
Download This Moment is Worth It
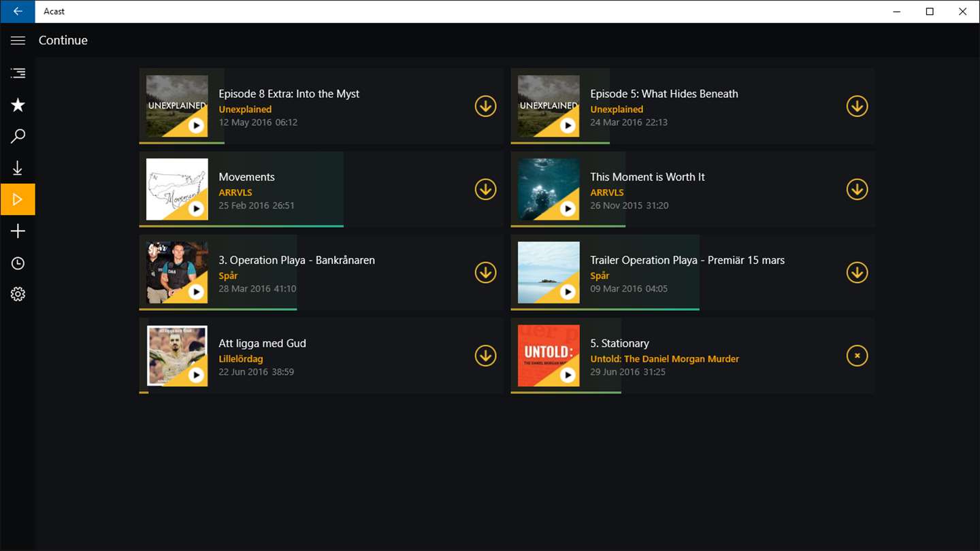coord(857,189)
